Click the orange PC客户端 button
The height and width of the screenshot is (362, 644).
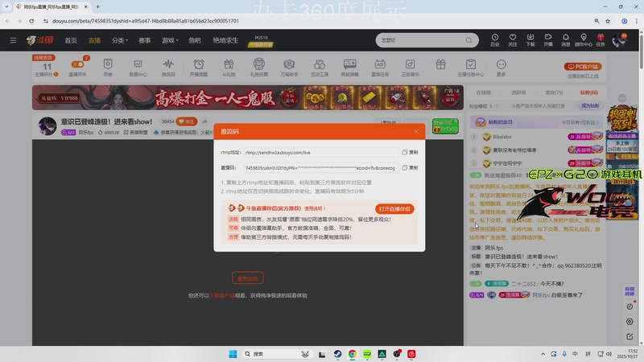tap(583, 67)
